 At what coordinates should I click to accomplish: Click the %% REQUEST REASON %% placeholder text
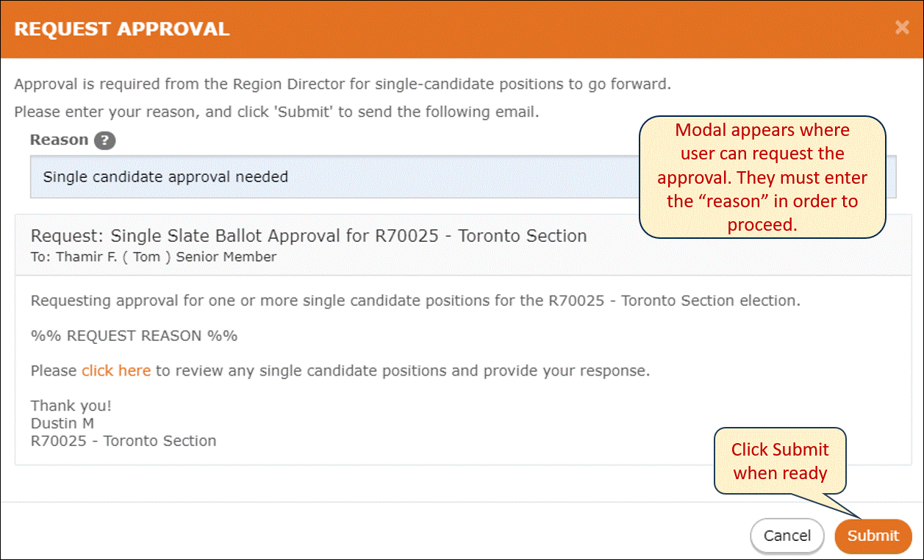point(134,336)
